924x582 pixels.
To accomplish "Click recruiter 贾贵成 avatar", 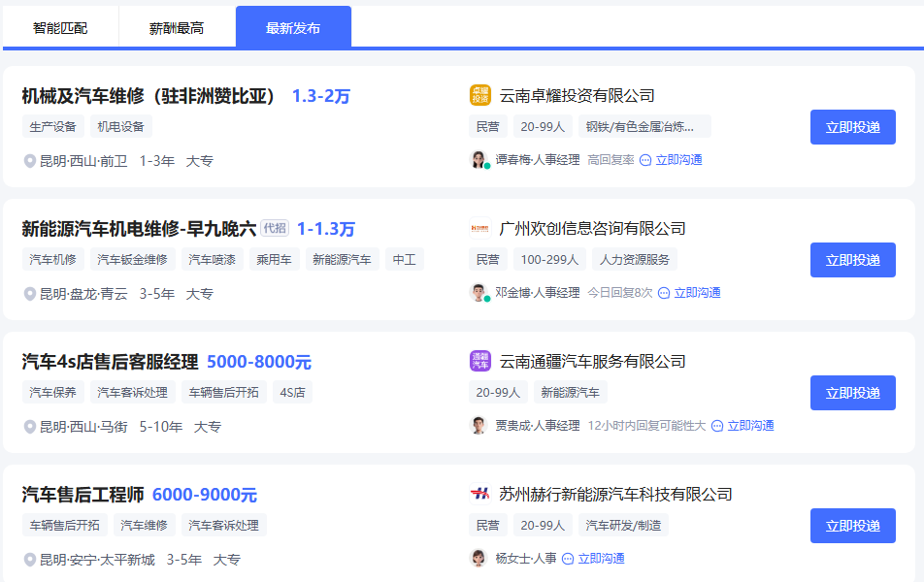I will [478, 426].
